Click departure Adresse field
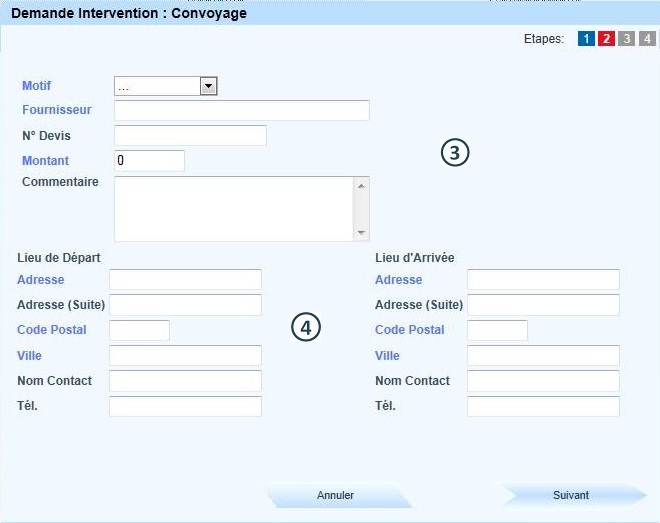660x523 pixels. coord(185,280)
